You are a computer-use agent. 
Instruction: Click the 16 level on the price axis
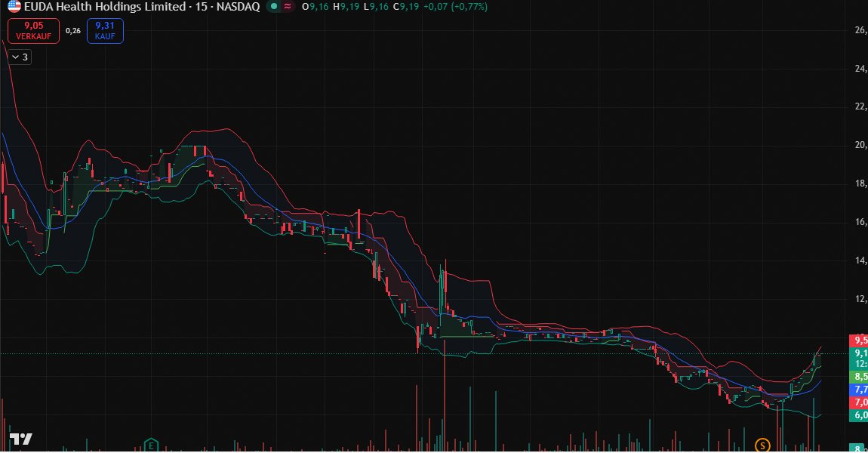coord(860,222)
